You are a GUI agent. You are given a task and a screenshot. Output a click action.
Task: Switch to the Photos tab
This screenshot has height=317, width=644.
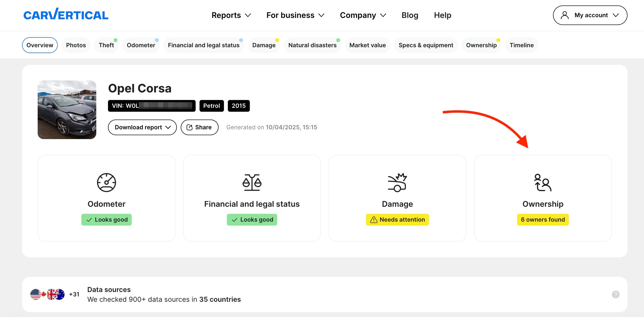[76, 45]
